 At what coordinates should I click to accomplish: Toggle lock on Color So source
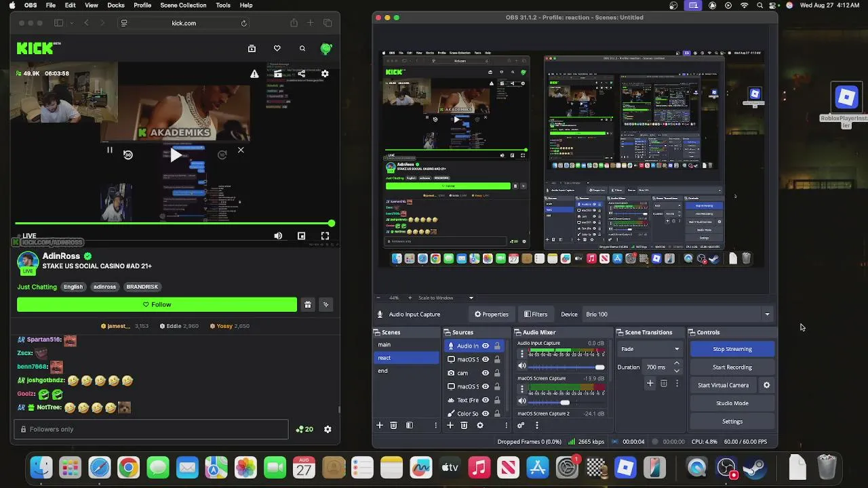click(x=497, y=413)
